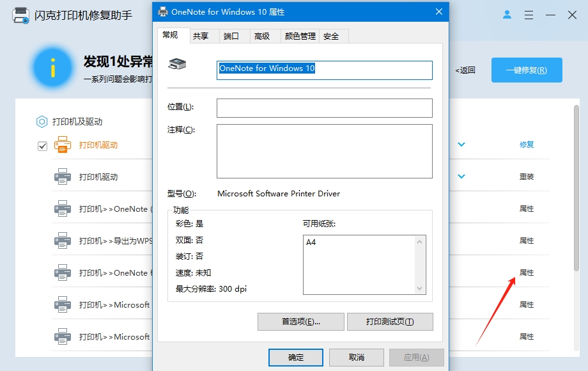The width and height of the screenshot is (588, 371).
Task: Open 属性 for first Microsoft printer row
Action: [527, 304]
